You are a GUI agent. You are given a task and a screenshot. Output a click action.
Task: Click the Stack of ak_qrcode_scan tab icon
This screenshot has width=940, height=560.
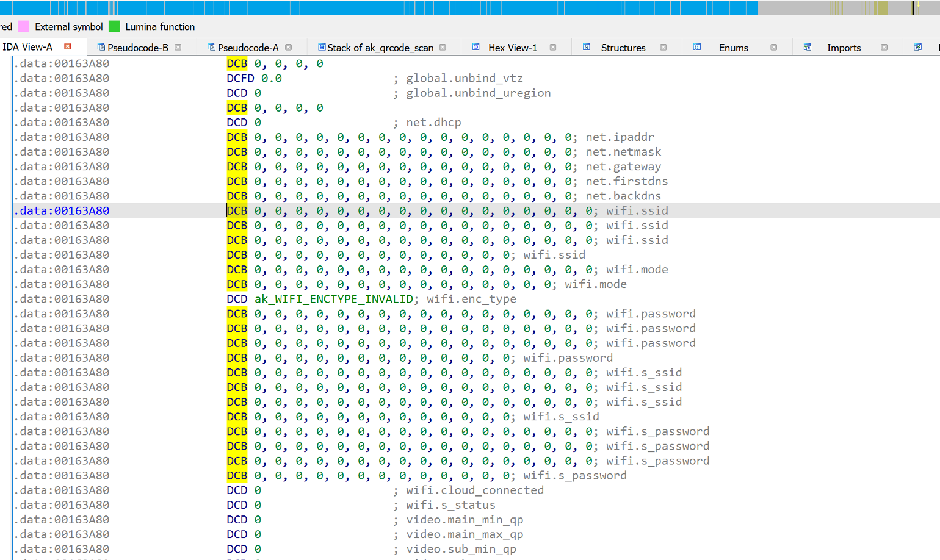pyautogui.click(x=321, y=47)
